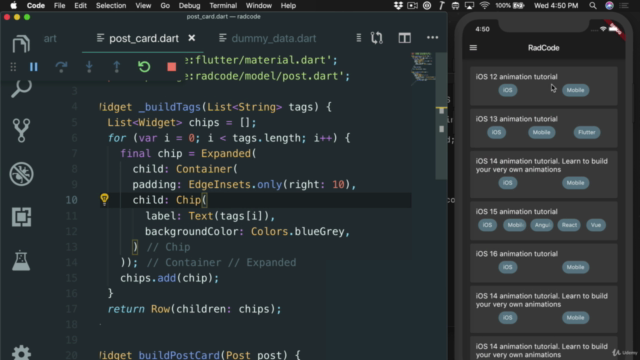The height and width of the screenshot is (360, 640).
Task: Select 'iOS 15 animation tutorial' card title
Action: [x=516, y=211]
